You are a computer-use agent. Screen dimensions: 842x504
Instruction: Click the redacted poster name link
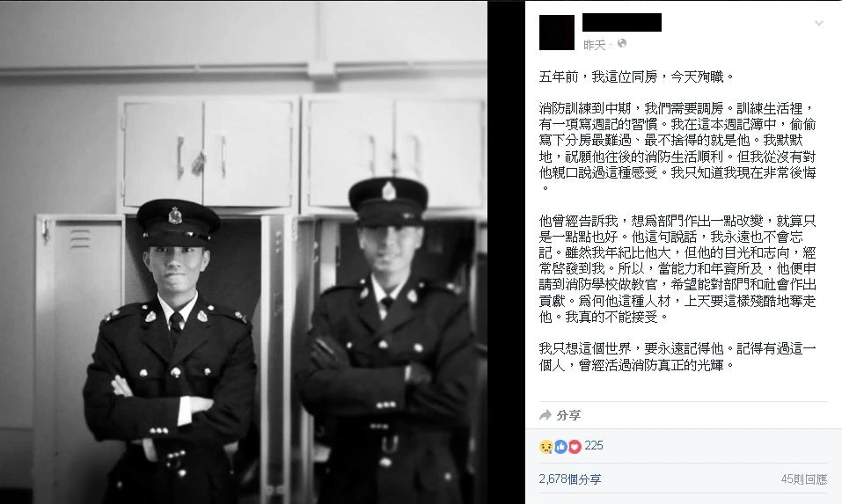[x=622, y=23]
